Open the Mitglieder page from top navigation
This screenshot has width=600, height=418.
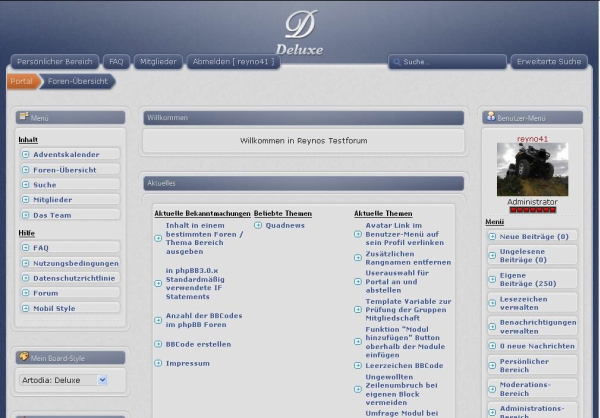click(158, 61)
